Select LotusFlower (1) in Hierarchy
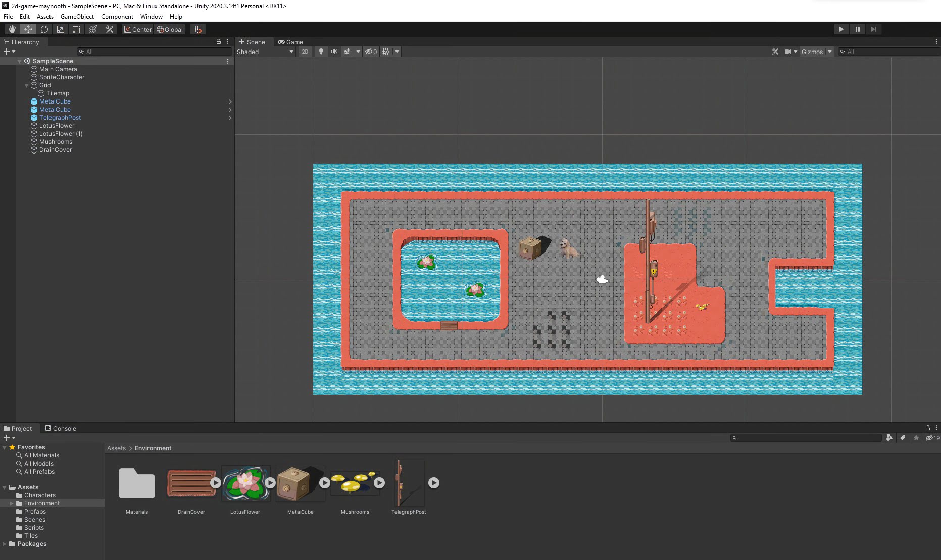The height and width of the screenshot is (560, 941). tap(61, 134)
